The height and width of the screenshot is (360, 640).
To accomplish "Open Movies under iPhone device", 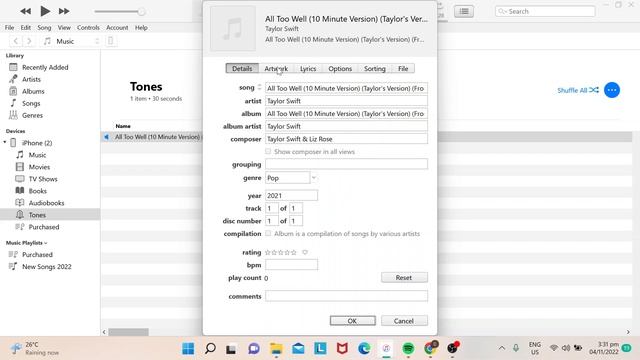I will (x=39, y=167).
